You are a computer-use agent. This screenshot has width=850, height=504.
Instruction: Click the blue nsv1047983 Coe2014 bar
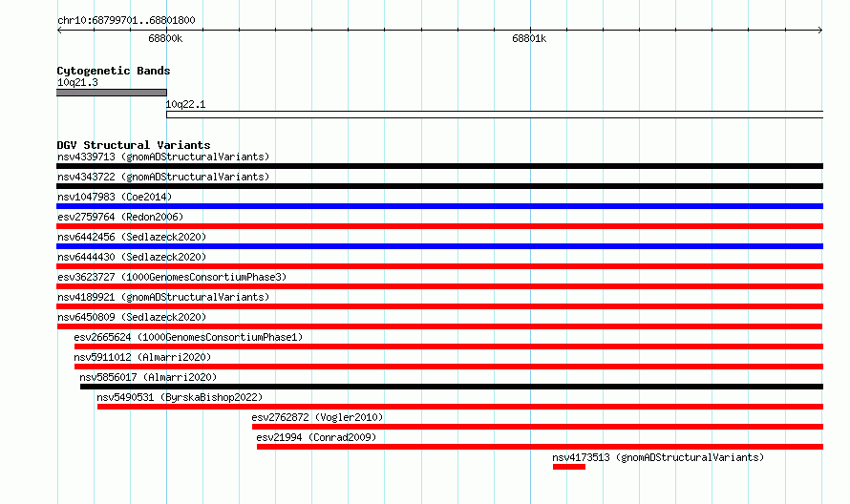[x=439, y=206]
